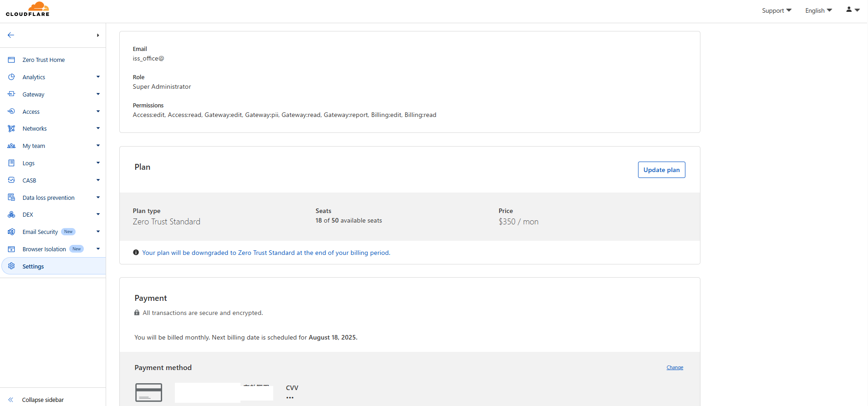Image resolution: width=868 pixels, height=406 pixels.
Task: Click the Collapse sidebar label
Action: click(x=43, y=400)
